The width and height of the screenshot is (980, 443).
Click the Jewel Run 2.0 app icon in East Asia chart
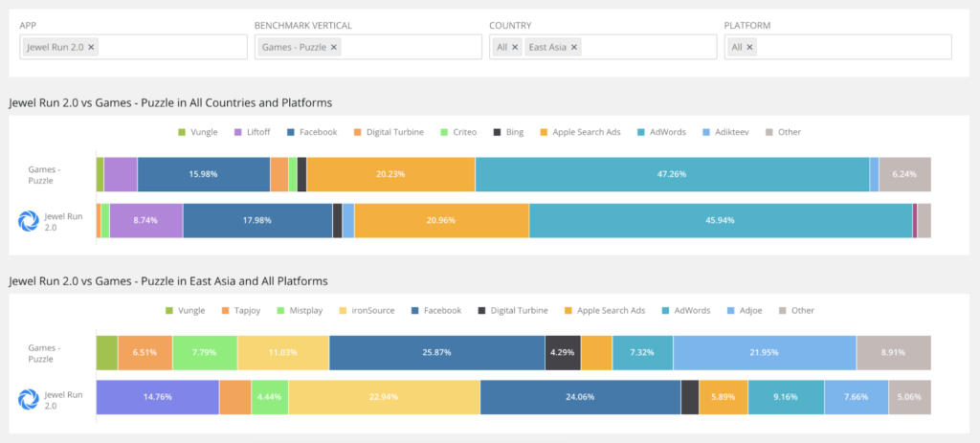[28, 399]
